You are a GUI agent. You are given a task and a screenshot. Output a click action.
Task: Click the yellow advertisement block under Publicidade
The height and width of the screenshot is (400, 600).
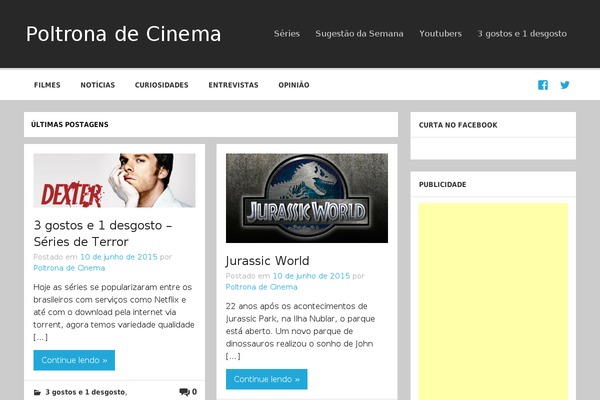tap(493, 302)
